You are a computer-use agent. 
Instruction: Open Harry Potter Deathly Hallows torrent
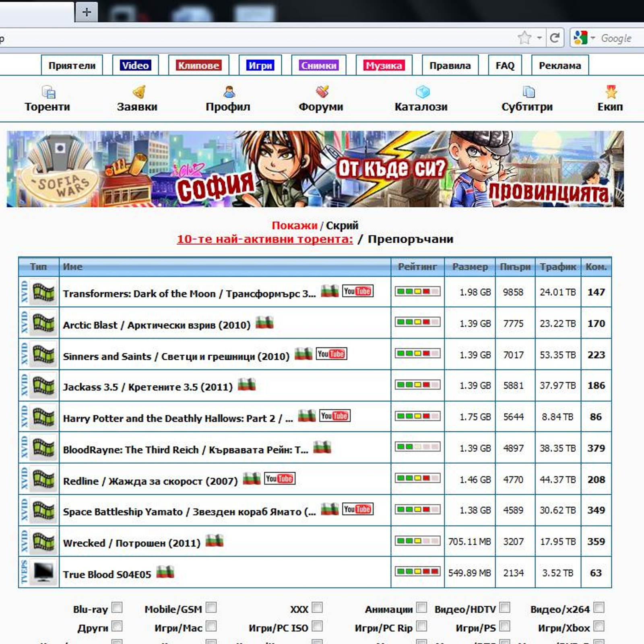[178, 419]
